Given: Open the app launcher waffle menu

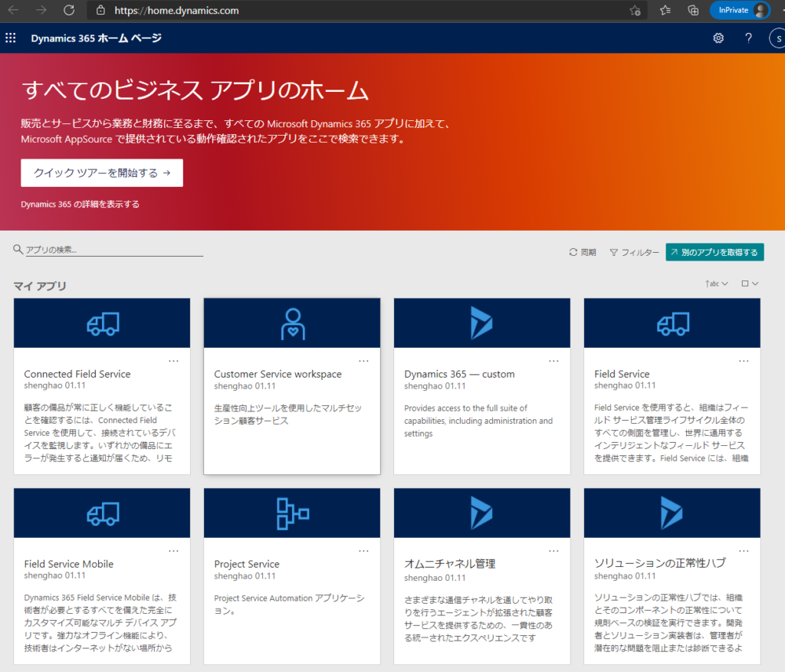Looking at the screenshot, I should pyautogui.click(x=11, y=38).
